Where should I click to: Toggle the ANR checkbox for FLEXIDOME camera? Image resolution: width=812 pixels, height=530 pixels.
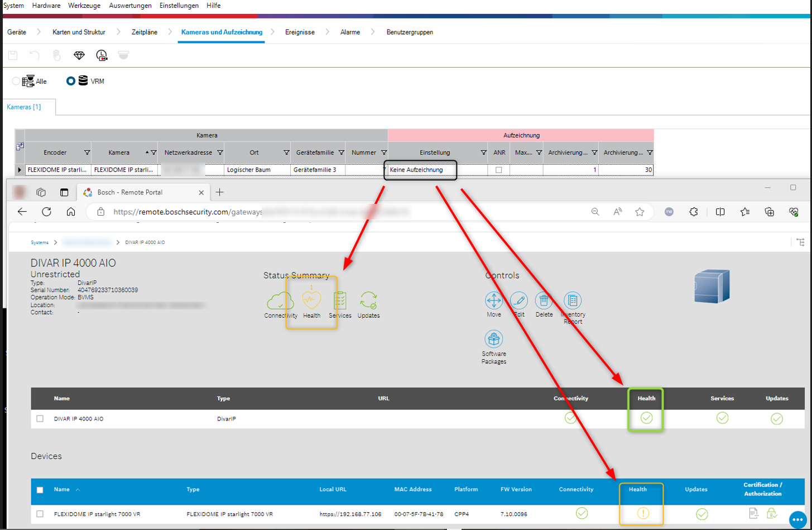pyautogui.click(x=499, y=170)
